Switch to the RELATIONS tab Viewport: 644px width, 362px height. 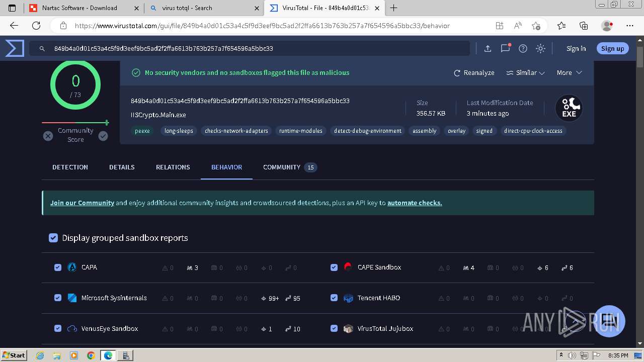[173, 167]
